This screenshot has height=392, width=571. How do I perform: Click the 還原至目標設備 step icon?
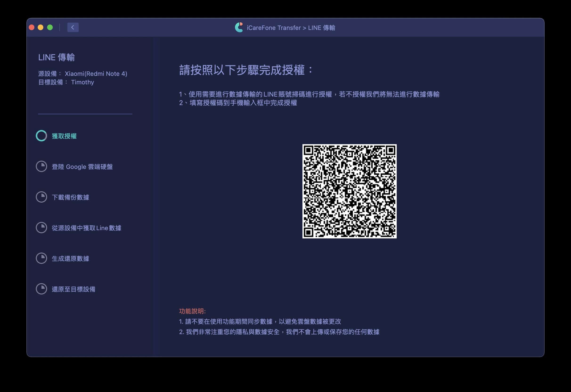[41, 289]
